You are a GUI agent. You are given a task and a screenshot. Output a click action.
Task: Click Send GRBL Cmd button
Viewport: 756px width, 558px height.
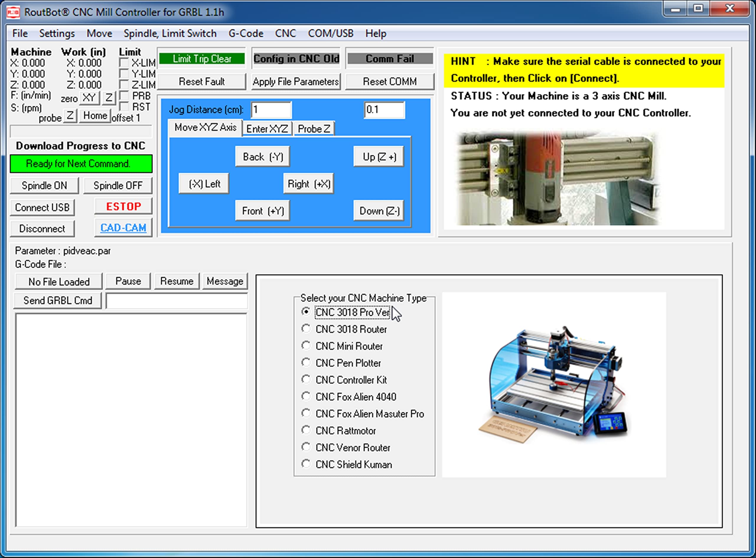point(58,301)
